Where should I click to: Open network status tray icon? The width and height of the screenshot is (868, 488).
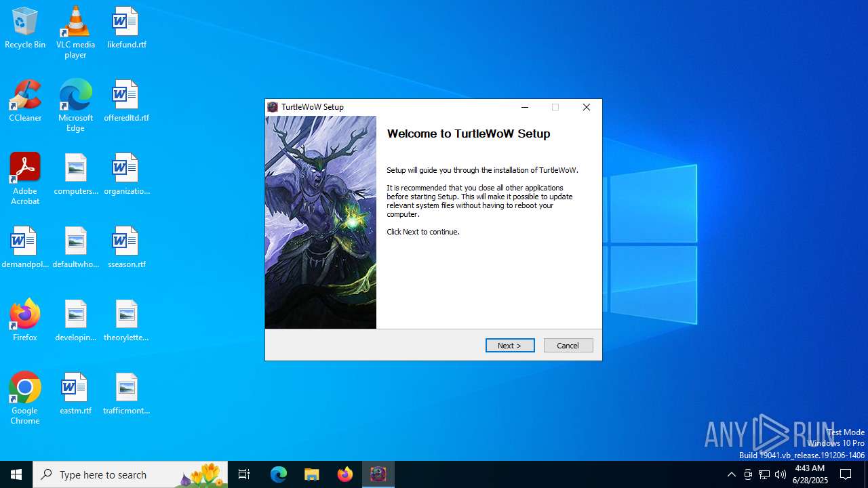click(x=764, y=474)
